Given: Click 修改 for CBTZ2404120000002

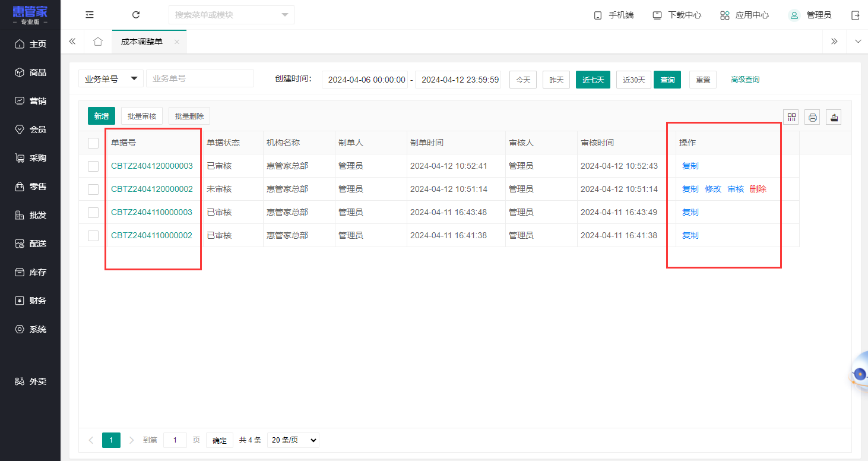Looking at the screenshot, I should click(x=713, y=189).
